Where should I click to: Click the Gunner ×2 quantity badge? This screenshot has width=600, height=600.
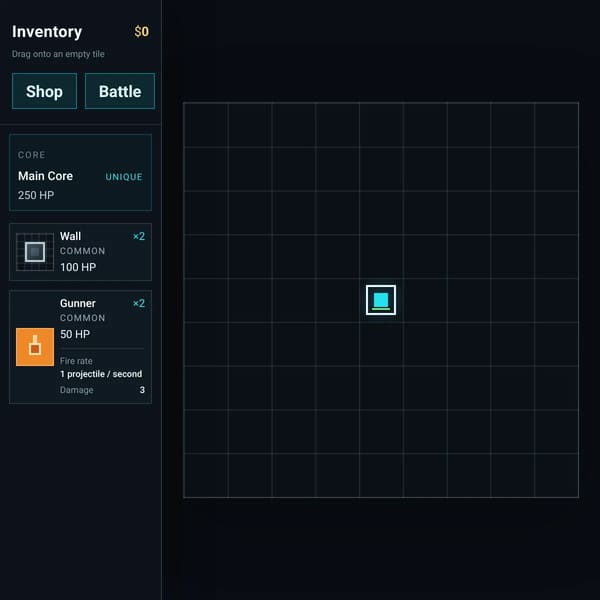[x=139, y=303]
